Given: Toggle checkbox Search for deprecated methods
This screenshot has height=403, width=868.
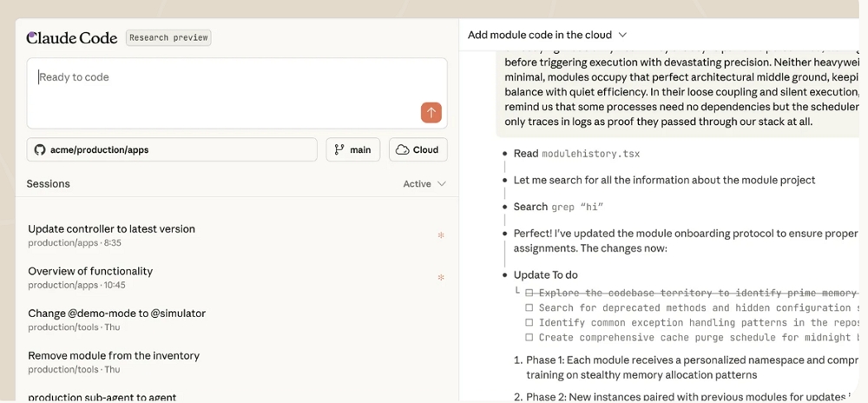Looking at the screenshot, I should point(529,307).
